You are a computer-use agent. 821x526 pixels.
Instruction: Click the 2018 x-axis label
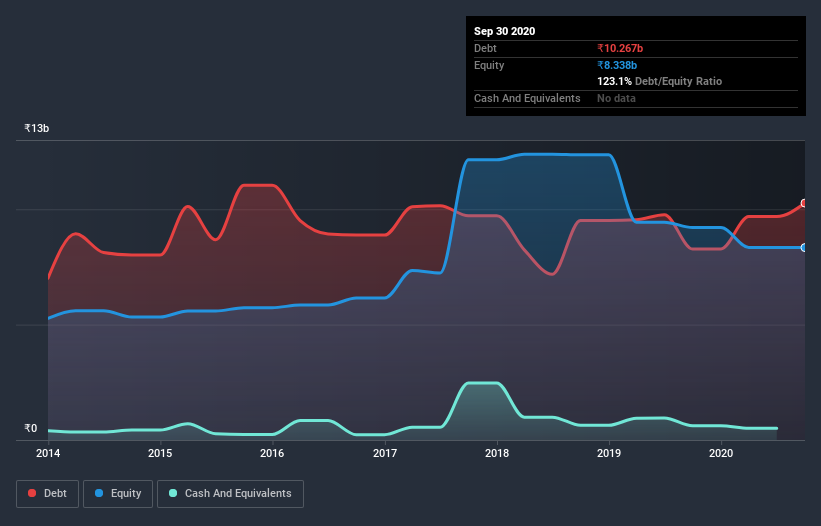pyautogui.click(x=497, y=453)
